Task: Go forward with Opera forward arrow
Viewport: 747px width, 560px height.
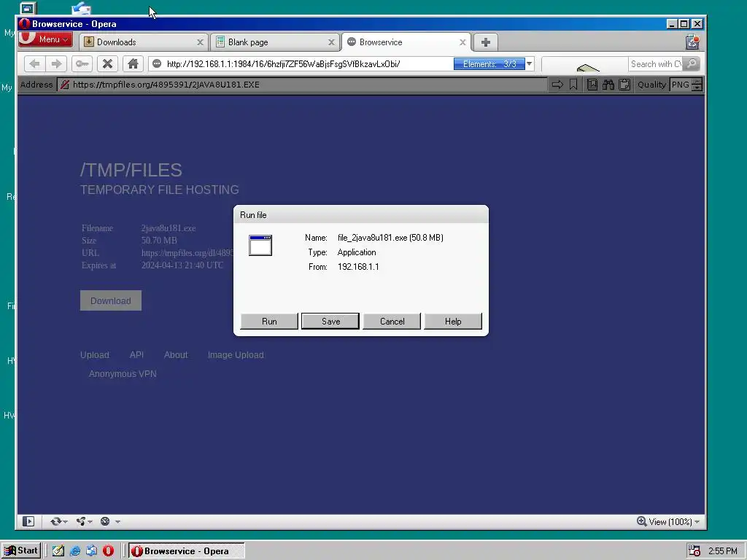Action: pos(56,64)
